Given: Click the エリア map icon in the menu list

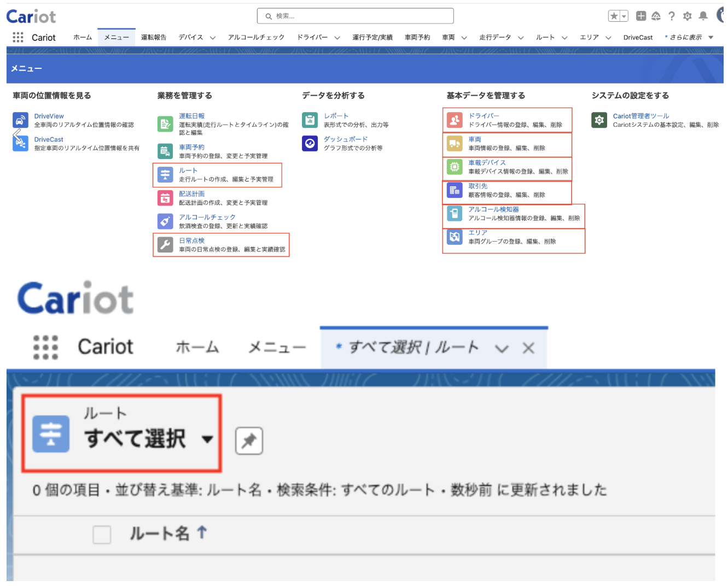Looking at the screenshot, I should 455,237.
